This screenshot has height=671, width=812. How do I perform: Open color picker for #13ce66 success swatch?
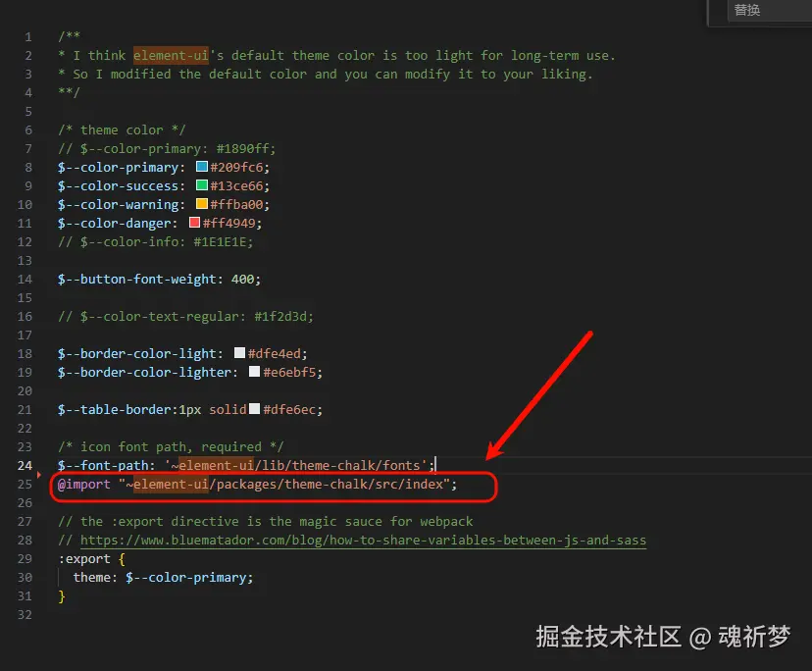(x=202, y=185)
